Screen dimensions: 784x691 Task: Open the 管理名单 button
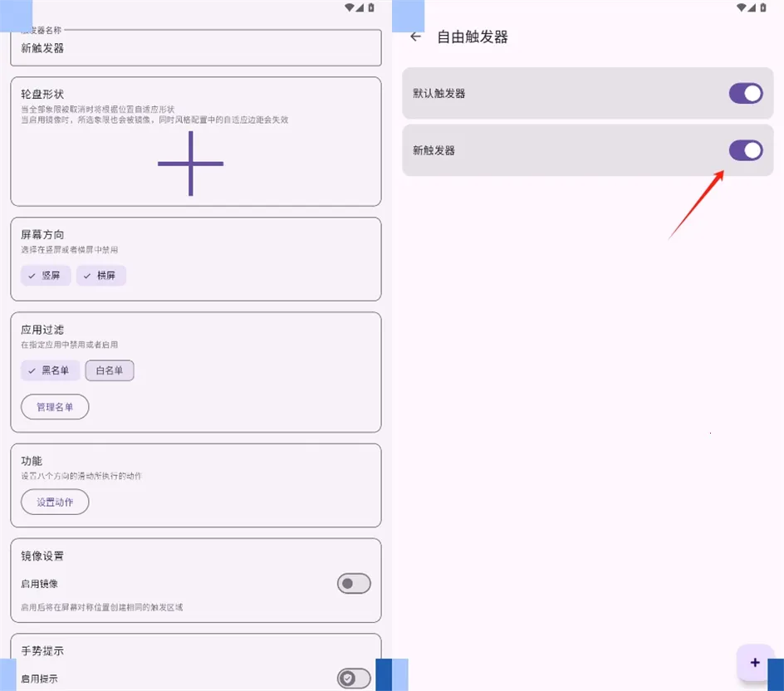pos(55,407)
